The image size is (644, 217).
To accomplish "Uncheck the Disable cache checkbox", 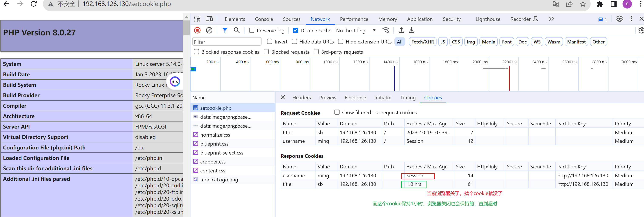I will (295, 30).
